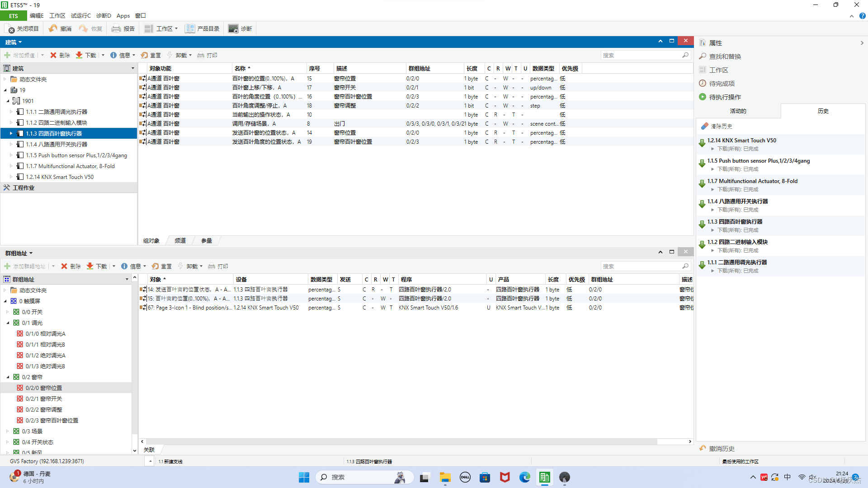Open the Find and Replace panel

click(725, 56)
